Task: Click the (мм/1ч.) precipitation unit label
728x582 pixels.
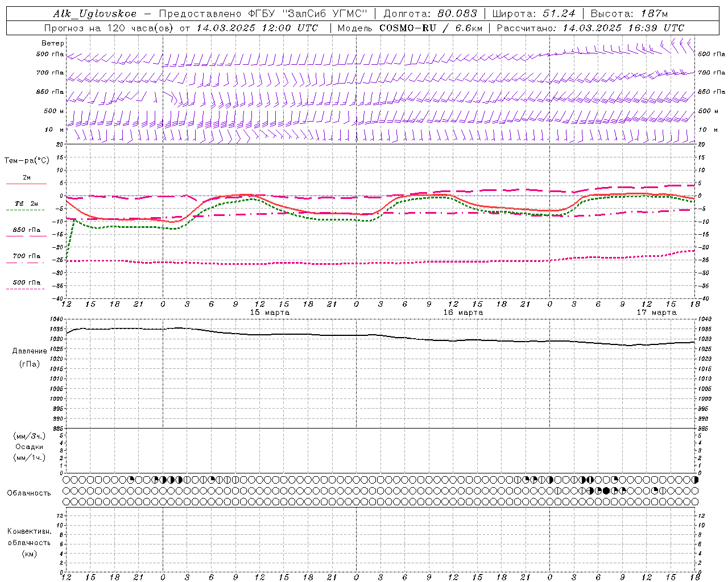Action: 30,458
